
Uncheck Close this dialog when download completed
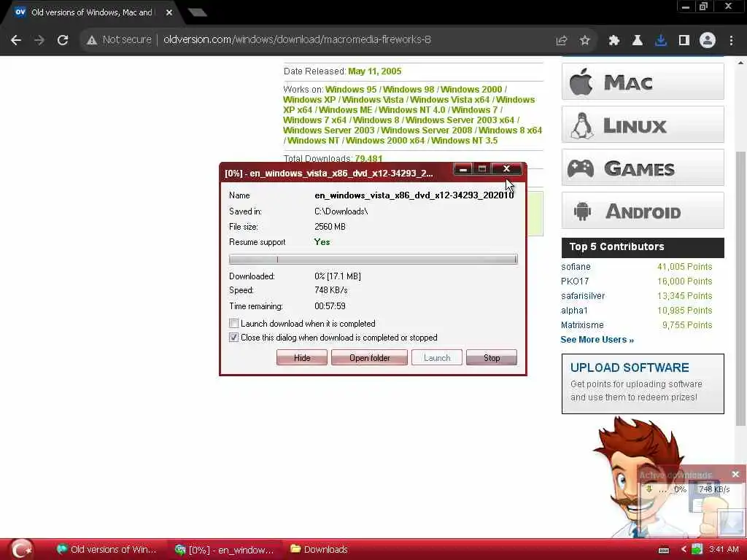coord(233,338)
